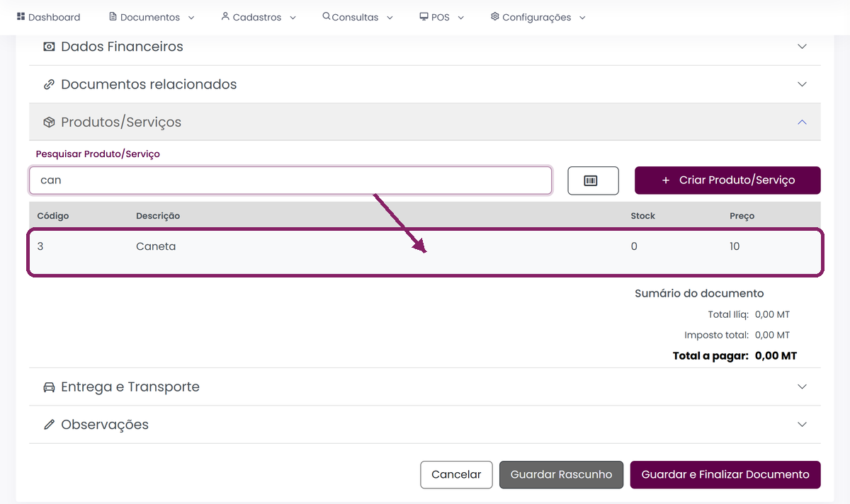Click the Dados Financeiros section title

click(122, 47)
